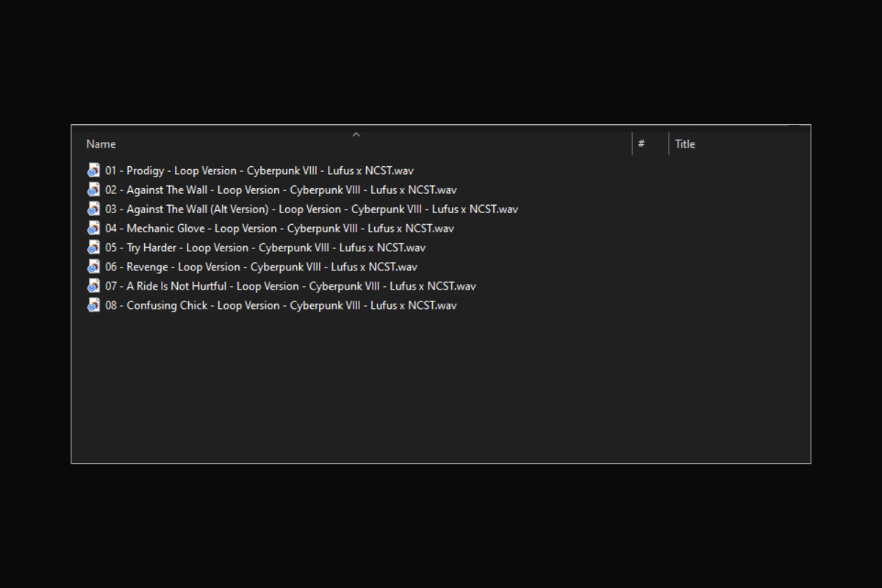Click the file icon for 04 - Mechanic Glove
The image size is (882, 588).
point(93,229)
